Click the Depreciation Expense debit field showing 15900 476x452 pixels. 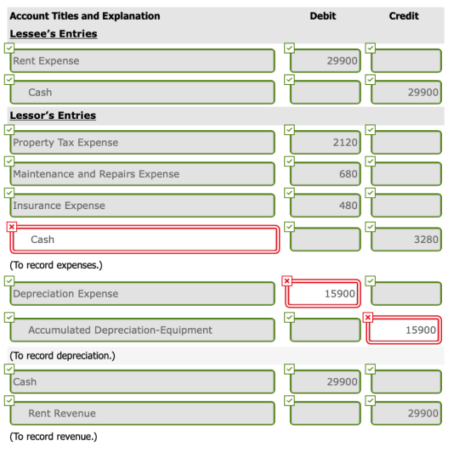coord(323,294)
